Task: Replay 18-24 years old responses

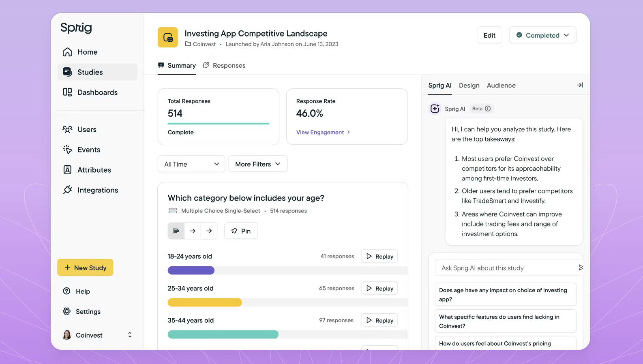Action: click(379, 257)
